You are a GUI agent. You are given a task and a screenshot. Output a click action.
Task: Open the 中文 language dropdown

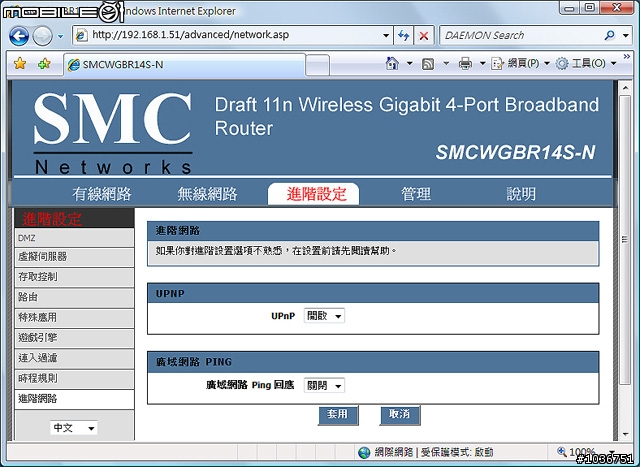(x=74, y=428)
